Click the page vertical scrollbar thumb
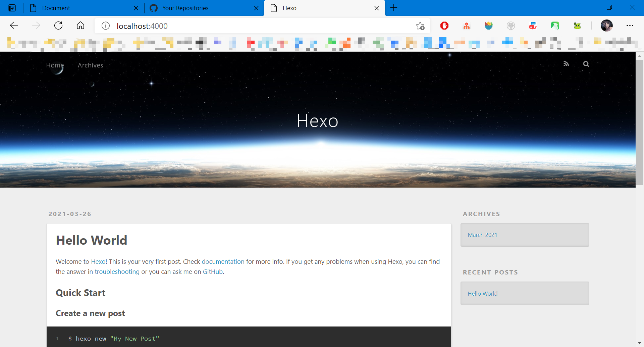644x347 pixels. tap(640, 122)
